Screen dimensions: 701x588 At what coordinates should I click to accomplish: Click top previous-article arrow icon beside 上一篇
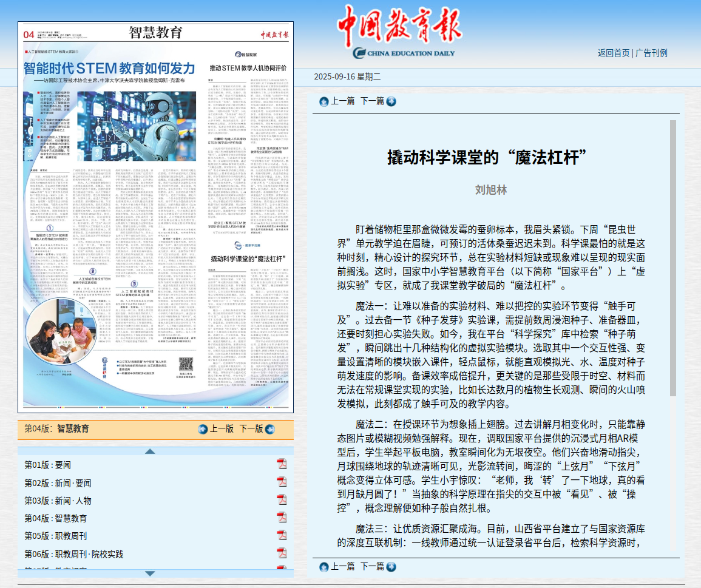[x=324, y=101]
